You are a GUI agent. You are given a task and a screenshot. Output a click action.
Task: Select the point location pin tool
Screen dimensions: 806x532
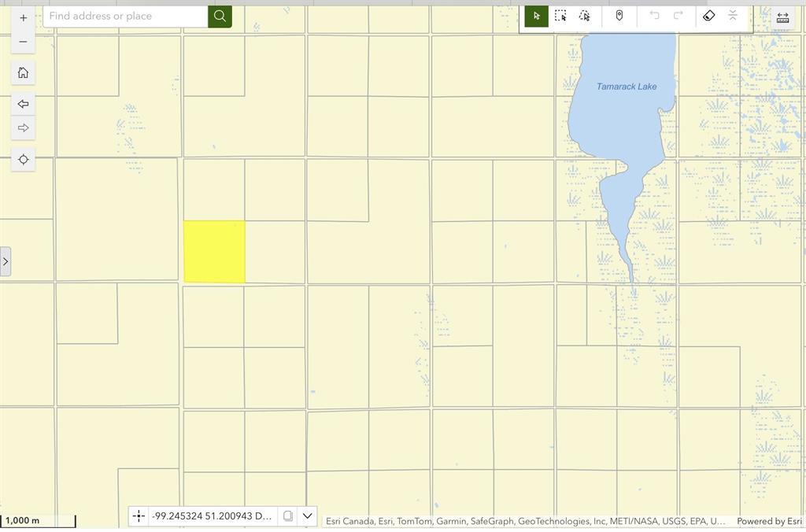pos(619,16)
